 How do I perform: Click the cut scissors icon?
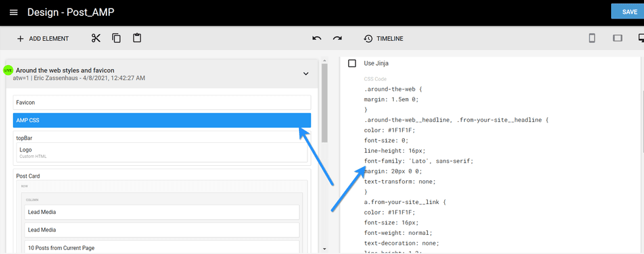coord(96,38)
